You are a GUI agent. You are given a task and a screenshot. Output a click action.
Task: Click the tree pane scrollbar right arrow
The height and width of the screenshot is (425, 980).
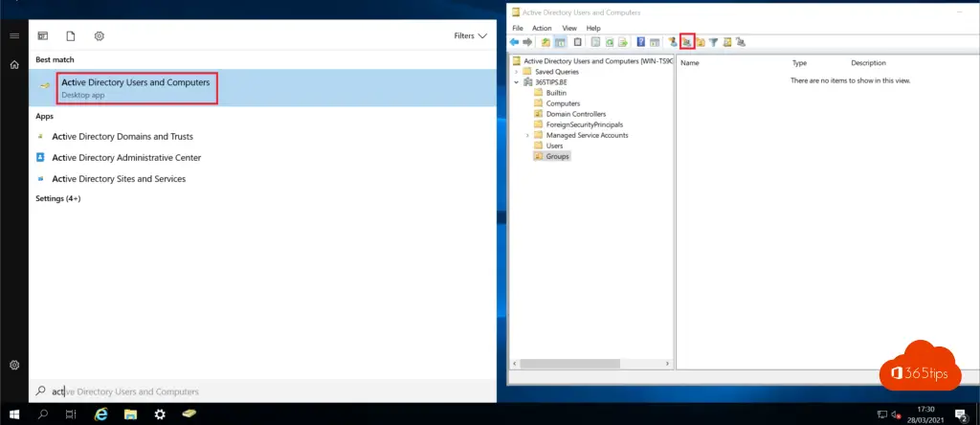pos(669,363)
